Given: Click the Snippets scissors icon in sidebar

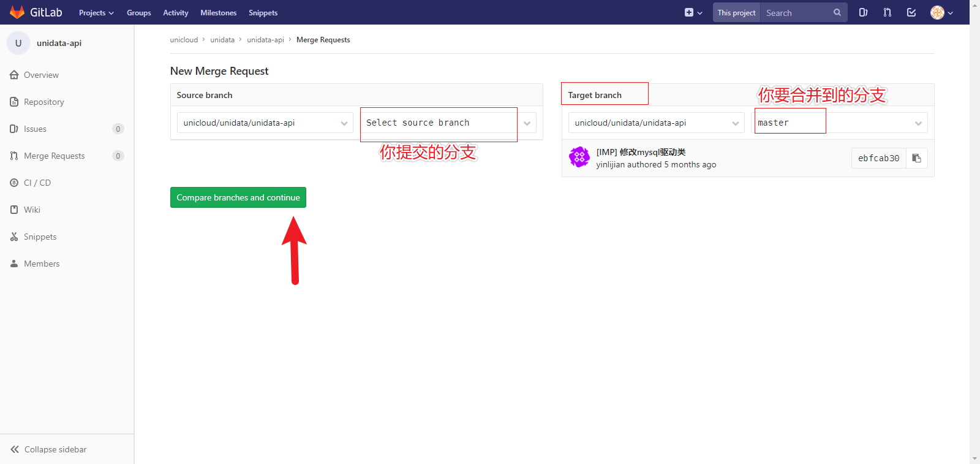Looking at the screenshot, I should (14, 237).
